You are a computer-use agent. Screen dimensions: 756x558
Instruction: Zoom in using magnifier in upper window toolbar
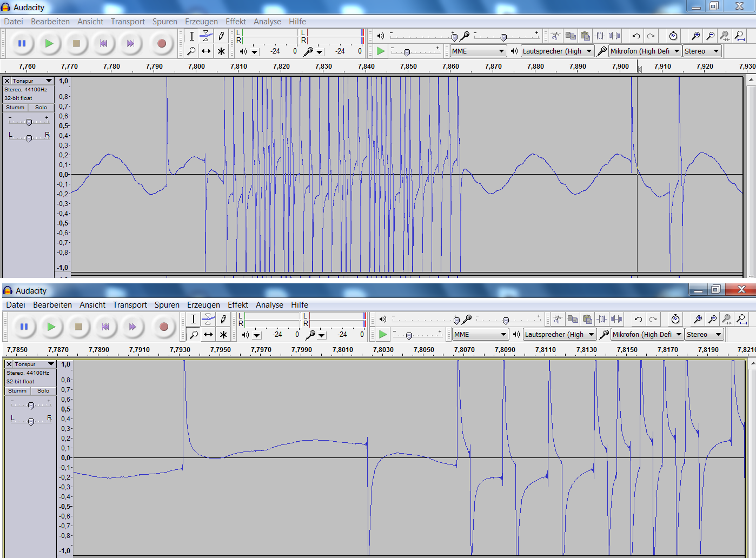pyautogui.click(x=695, y=36)
